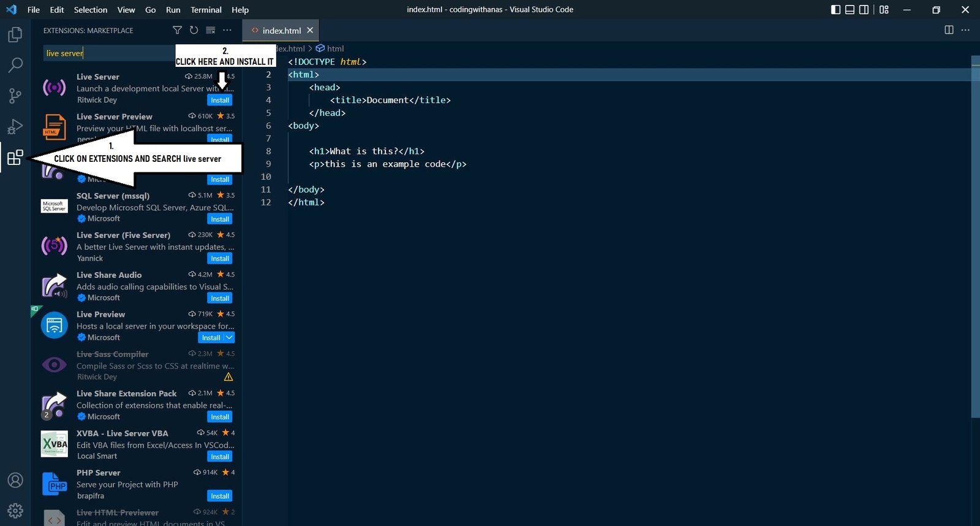This screenshot has width=980, height=526.
Task: Open Live Preview install dropdown arrow
Action: (229, 338)
